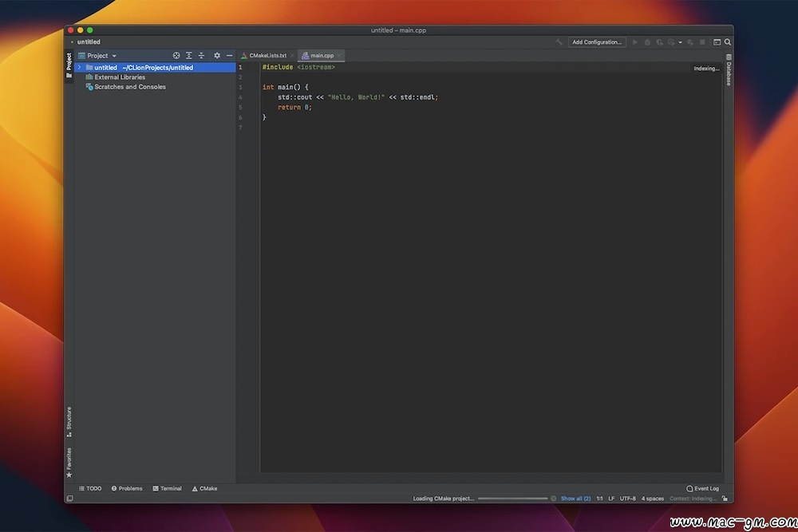Click the Loading CMake project progress bar

pyautogui.click(x=512, y=499)
